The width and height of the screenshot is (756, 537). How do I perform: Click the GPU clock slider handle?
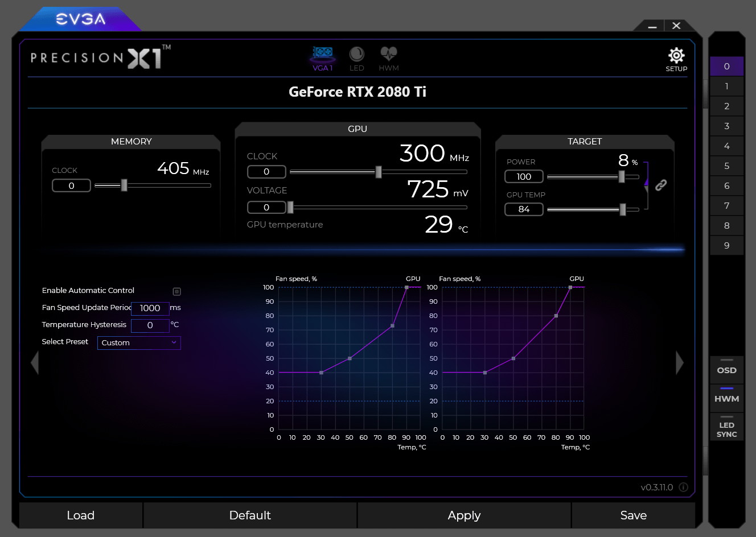pos(379,171)
